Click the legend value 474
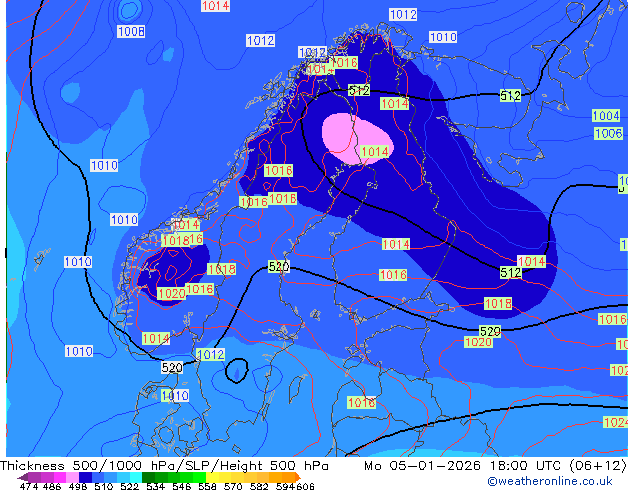Screen dimensions: 634x490 coord(29,486)
